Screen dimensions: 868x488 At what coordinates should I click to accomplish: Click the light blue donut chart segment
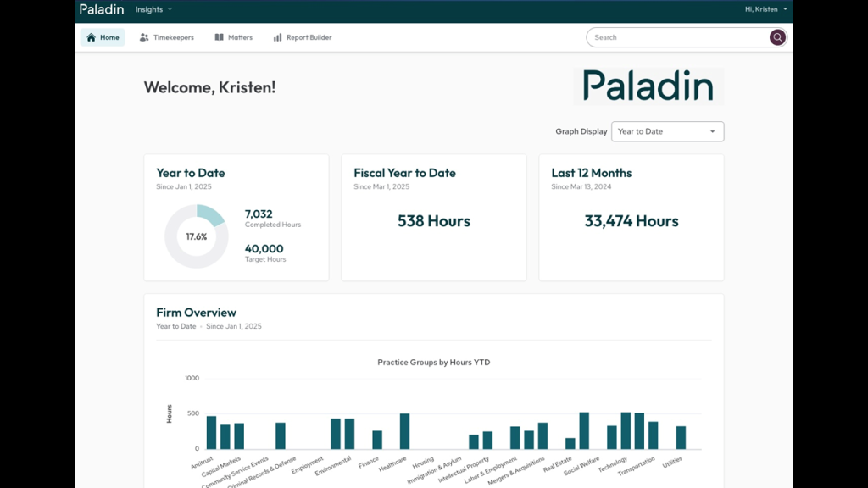[212, 214]
